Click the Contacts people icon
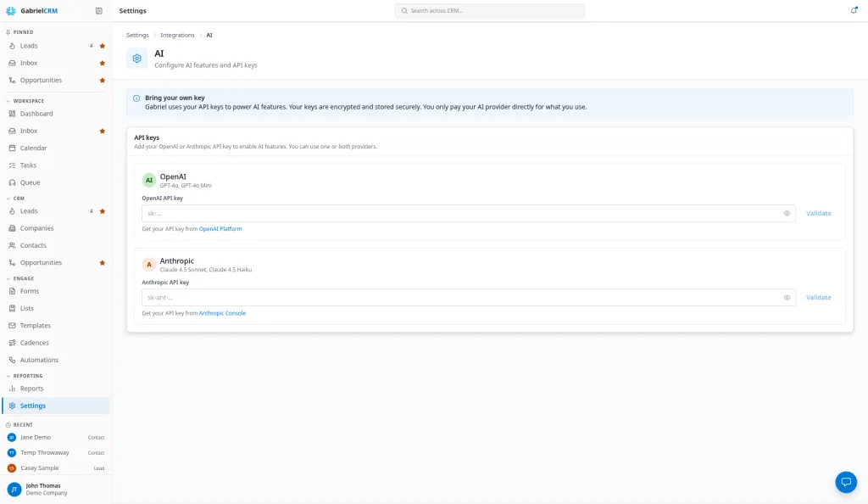 pos(12,245)
